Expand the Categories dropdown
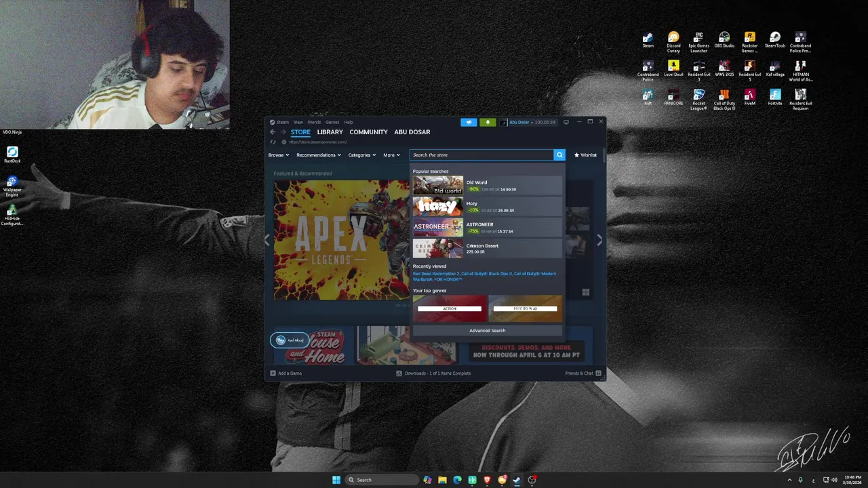The image size is (868, 488). pos(362,155)
